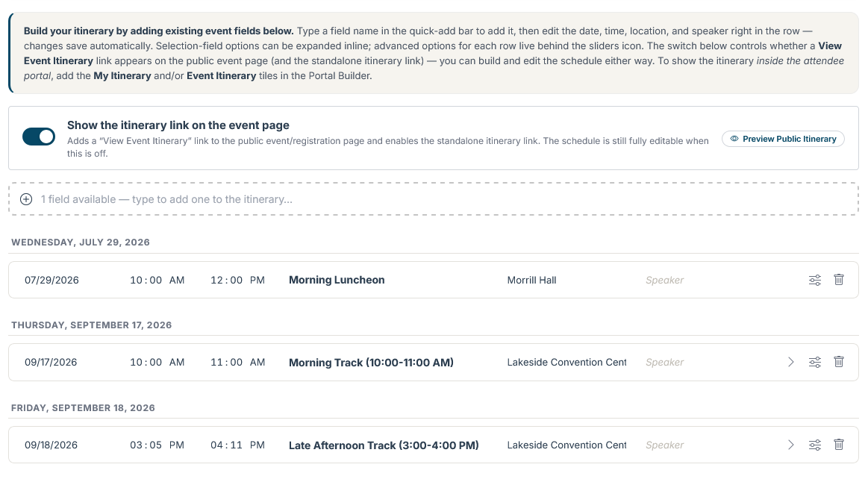
Task: Click the plus icon in quick-add bar
Action: (x=26, y=199)
